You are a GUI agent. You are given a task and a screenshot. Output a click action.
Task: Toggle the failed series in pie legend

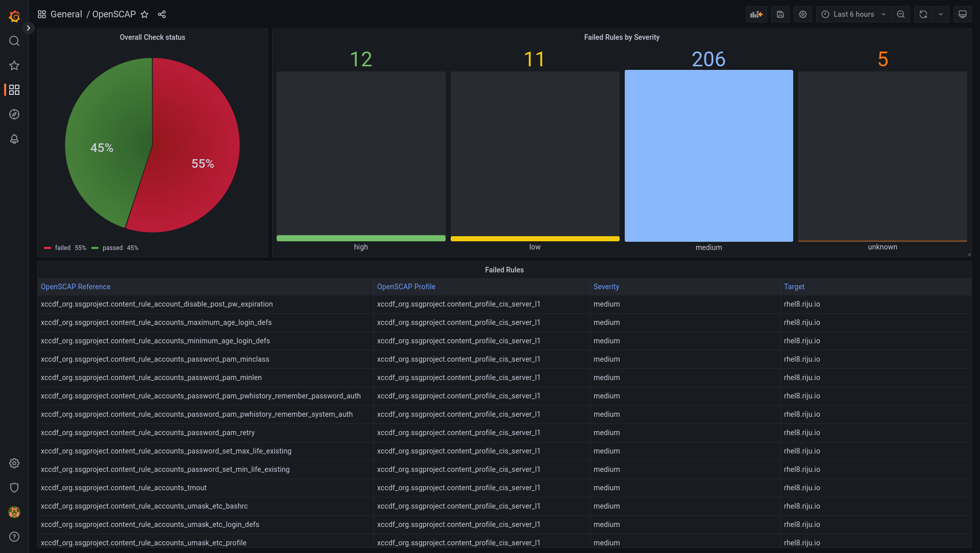(63, 248)
